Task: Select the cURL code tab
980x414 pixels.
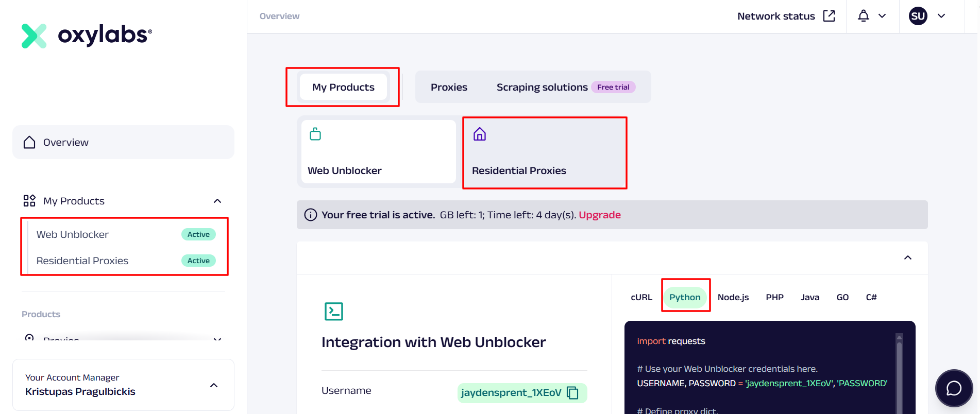Action: tap(641, 297)
